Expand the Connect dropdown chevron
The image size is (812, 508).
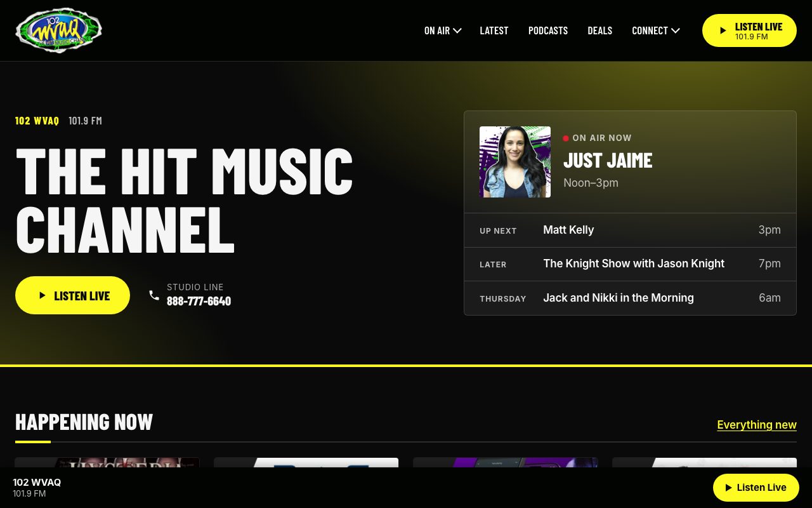click(x=676, y=30)
